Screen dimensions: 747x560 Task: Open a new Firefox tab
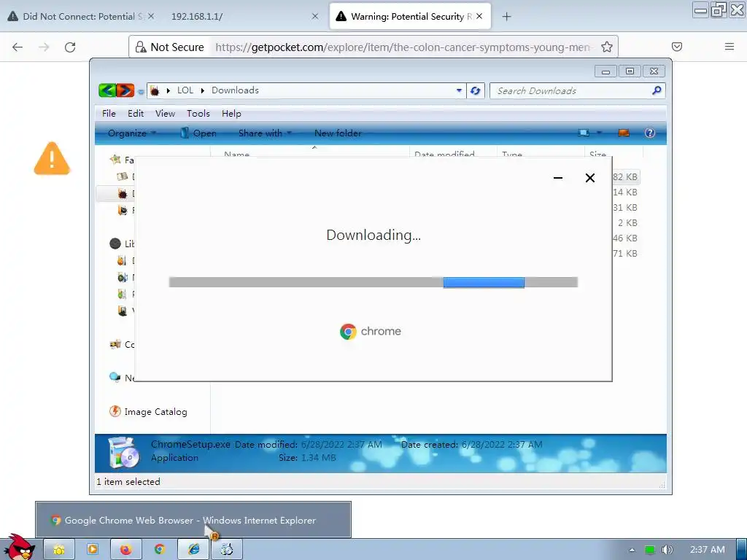[x=506, y=17]
